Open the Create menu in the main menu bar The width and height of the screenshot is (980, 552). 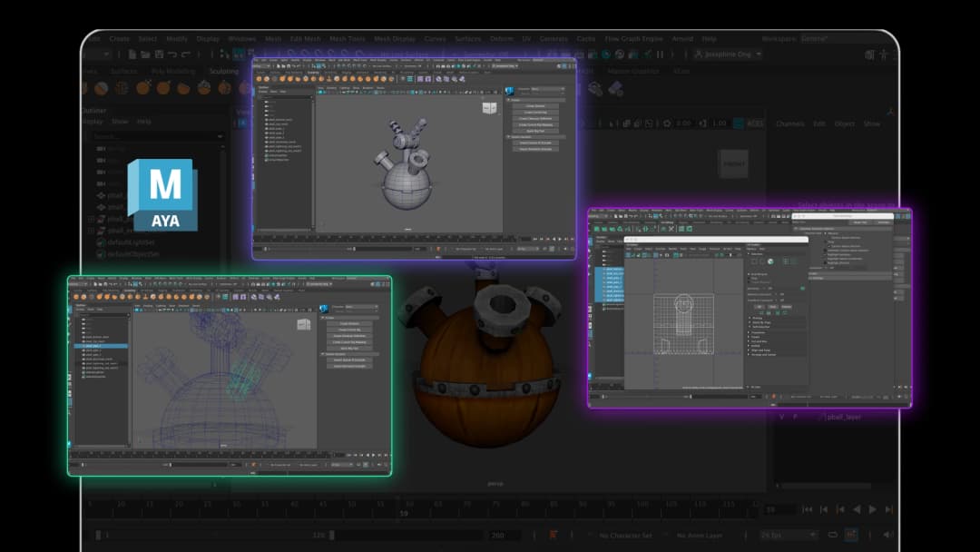point(120,39)
